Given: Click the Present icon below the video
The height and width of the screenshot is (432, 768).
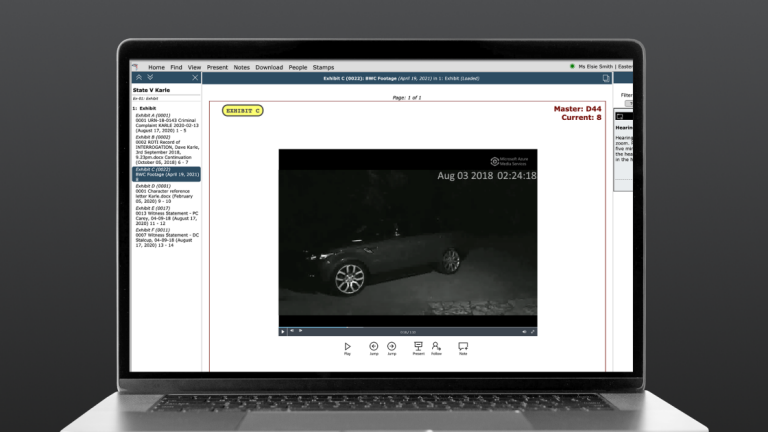Looking at the screenshot, I should pyautogui.click(x=418, y=346).
